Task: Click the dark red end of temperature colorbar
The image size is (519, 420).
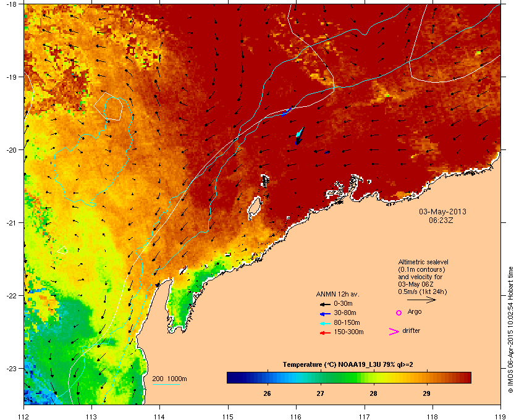Action: (x=466, y=377)
